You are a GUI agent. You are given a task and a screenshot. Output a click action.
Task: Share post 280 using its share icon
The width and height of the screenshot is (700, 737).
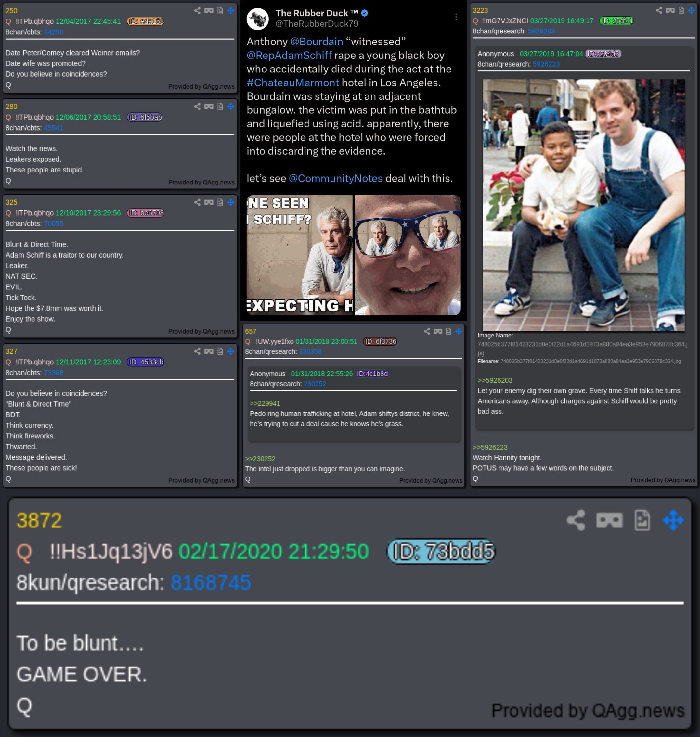point(197,107)
